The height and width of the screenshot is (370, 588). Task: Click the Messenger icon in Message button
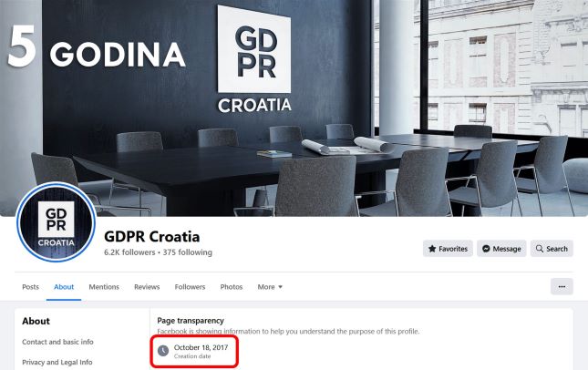(x=486, y=249)
